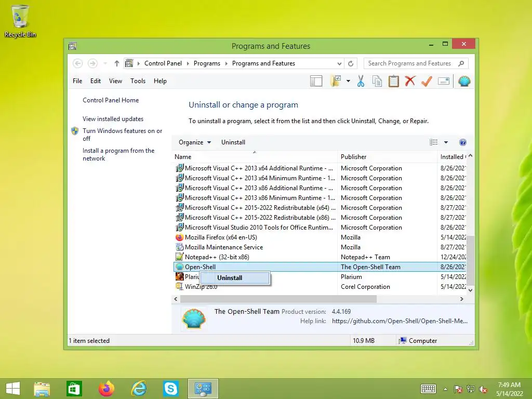
Task: Open the view options dropdown arrow
Action: 446,142
